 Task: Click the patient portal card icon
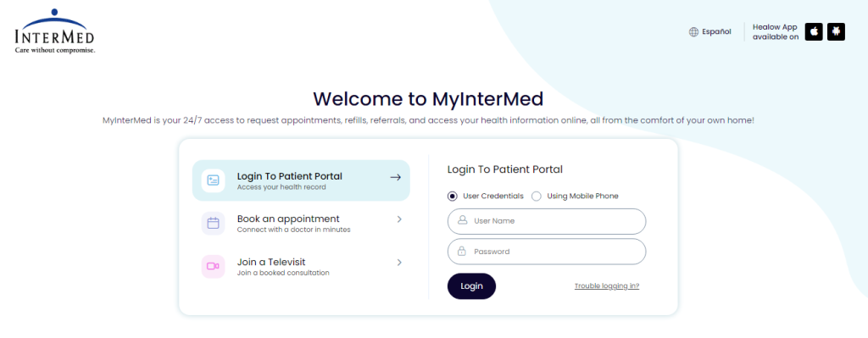[213, 180]
